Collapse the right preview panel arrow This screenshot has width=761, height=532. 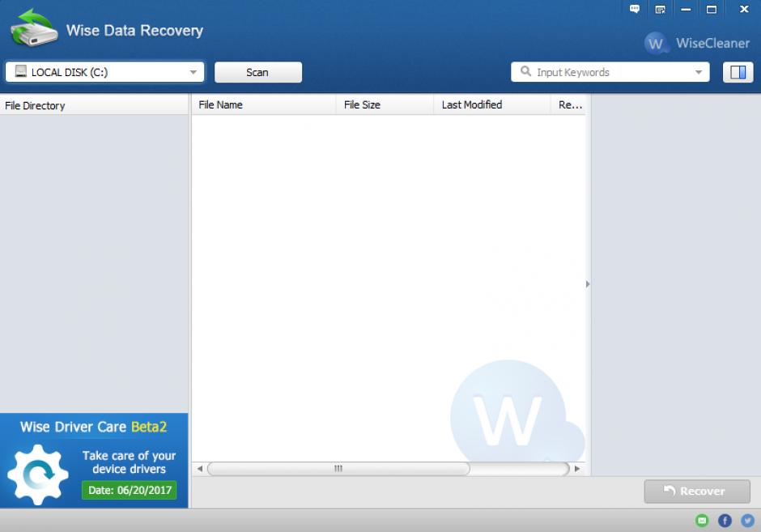[588, 284]
